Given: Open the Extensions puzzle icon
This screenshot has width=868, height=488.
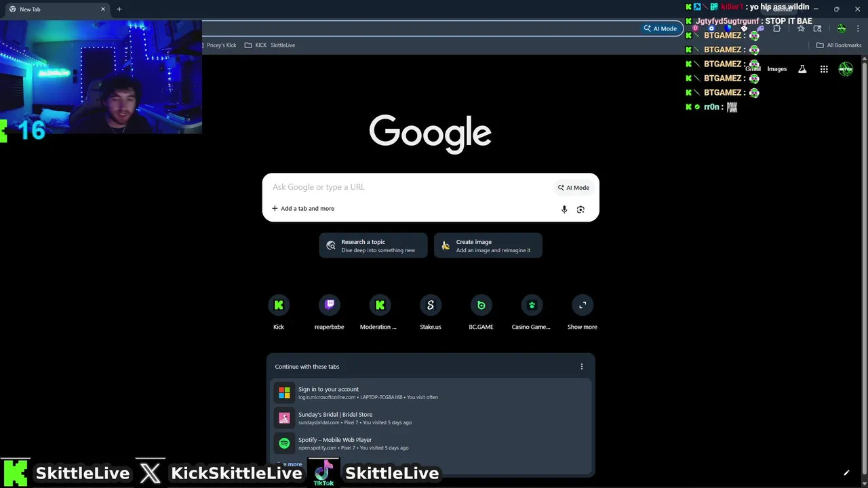Looking at the screenshot, I should (777, 28).
